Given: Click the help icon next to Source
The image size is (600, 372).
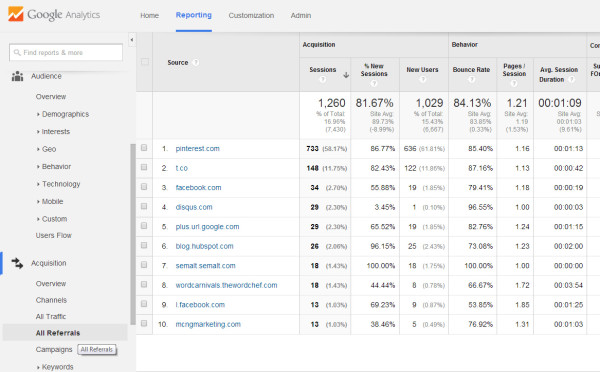Looking at the screenshot, I should point(196,62).
